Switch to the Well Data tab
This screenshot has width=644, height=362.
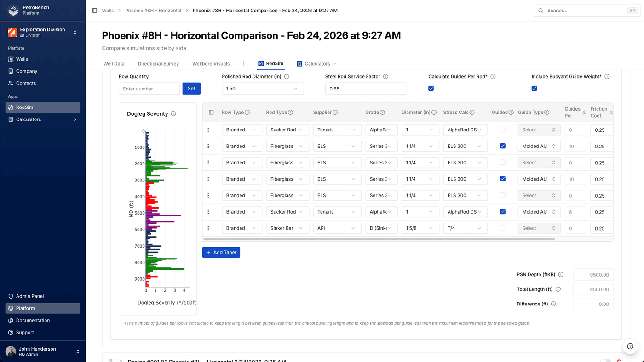[114, 63]
